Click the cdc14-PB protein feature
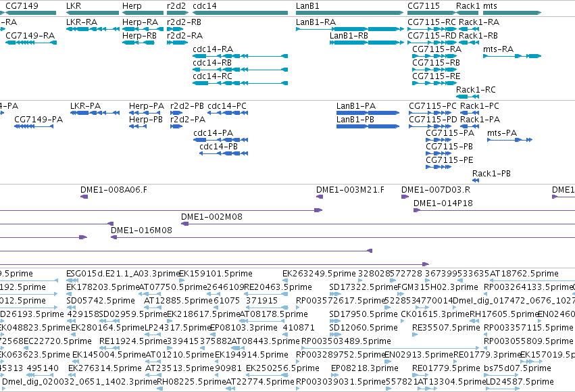The image size is (575, 392). coord(224,153)
